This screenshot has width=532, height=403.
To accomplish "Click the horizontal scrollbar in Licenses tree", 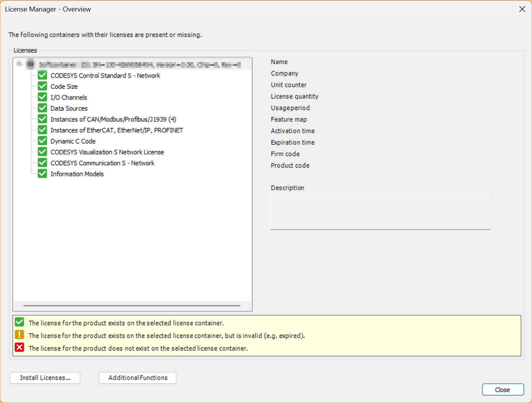I will click(x=132, y=306).
